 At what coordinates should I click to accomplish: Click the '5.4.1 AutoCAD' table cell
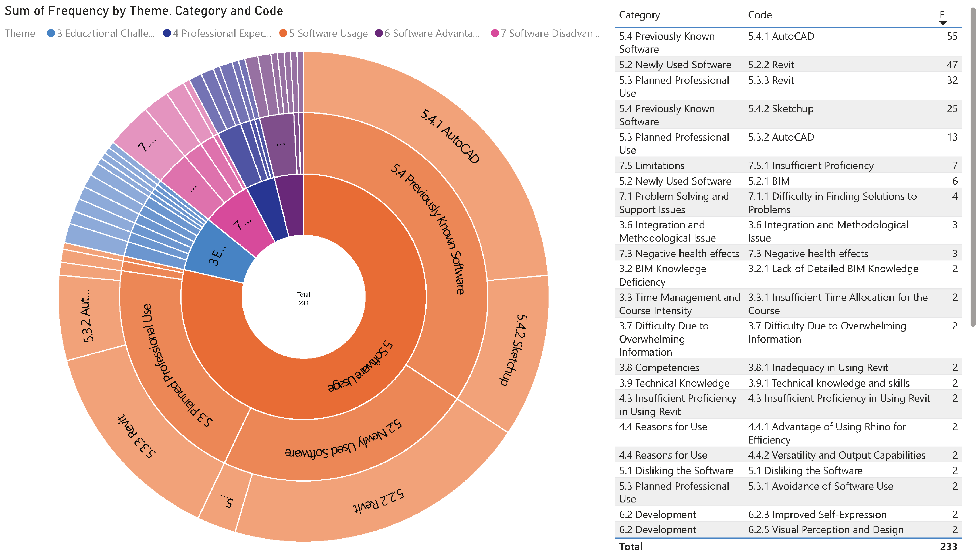tap(781, 36)
